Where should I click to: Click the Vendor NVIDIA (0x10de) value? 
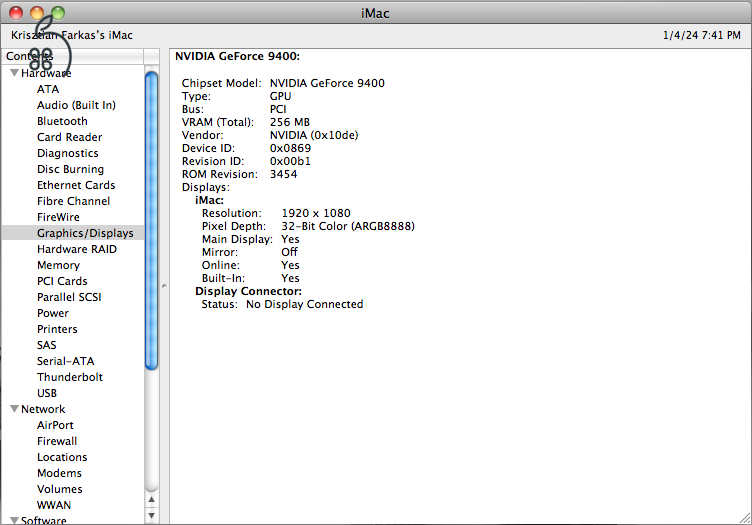(x=314, y=135)
